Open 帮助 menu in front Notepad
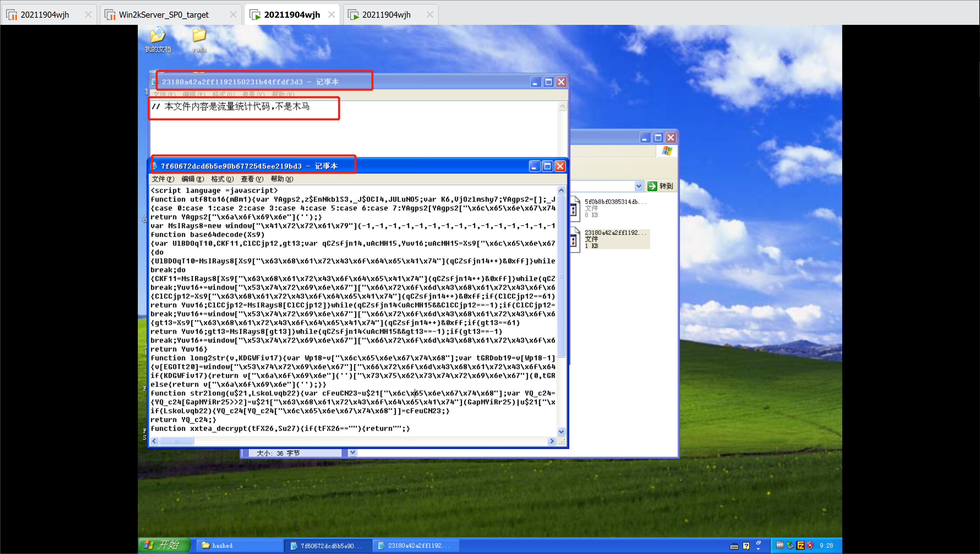Image resolution: width=980 pixels, height=554 pixels. [x=281, y=179]
